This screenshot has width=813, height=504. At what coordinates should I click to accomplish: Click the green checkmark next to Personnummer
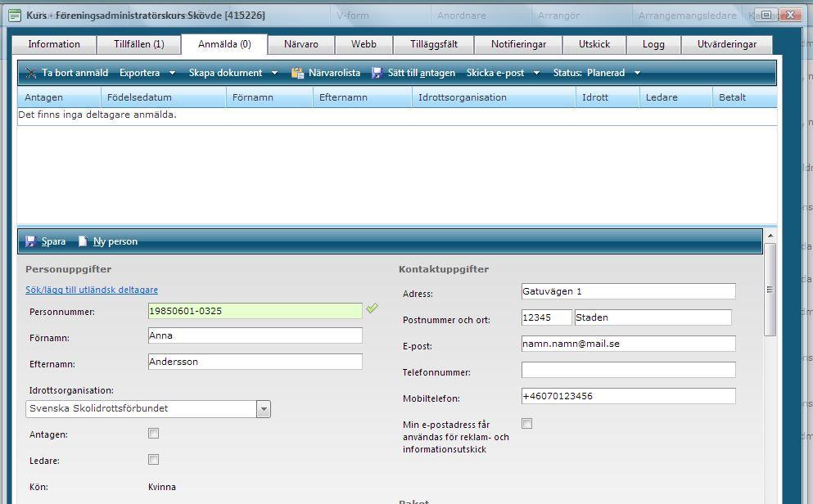pos(372,308)
